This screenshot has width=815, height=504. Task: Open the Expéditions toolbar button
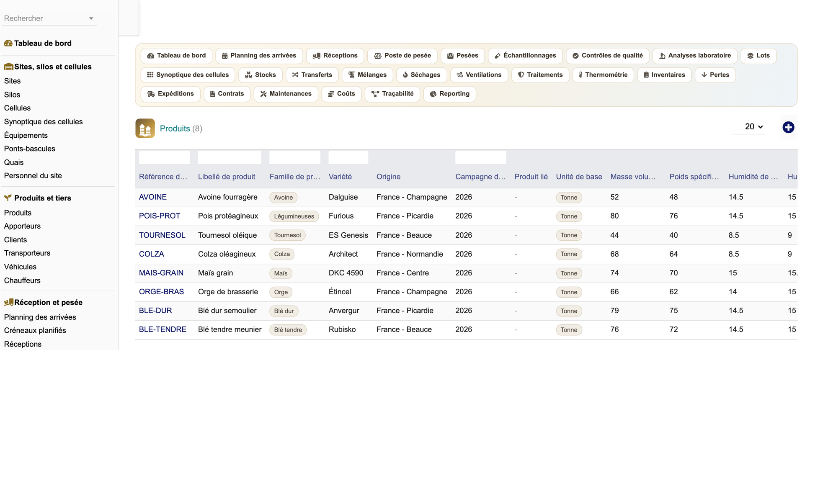170,94
